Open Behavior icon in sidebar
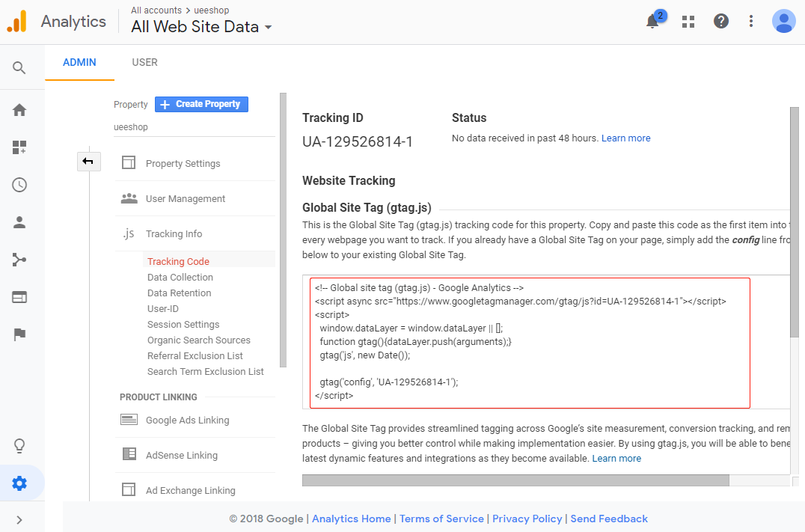 (x=19, y=297)
